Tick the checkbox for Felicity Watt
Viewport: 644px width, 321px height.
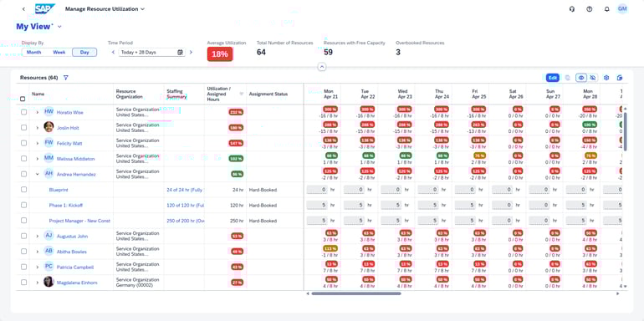tap(23, 143)
